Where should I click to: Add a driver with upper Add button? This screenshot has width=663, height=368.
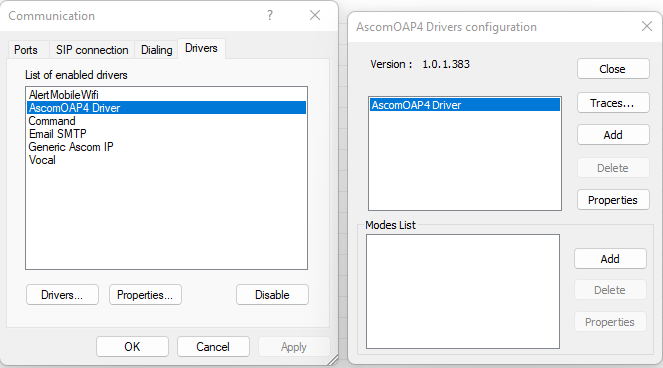(613, 135)
